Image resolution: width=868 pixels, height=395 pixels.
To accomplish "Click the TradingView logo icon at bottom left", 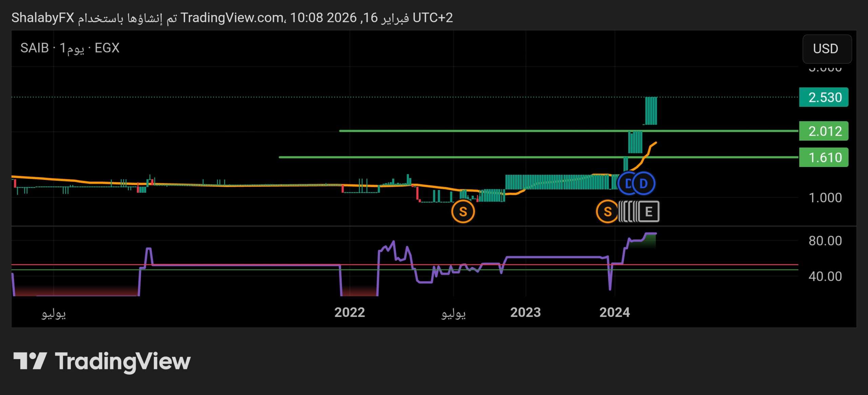I will click(30, 361).
